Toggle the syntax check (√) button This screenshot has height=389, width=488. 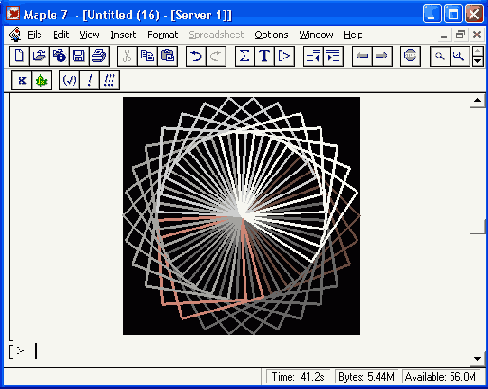(69, 80)
